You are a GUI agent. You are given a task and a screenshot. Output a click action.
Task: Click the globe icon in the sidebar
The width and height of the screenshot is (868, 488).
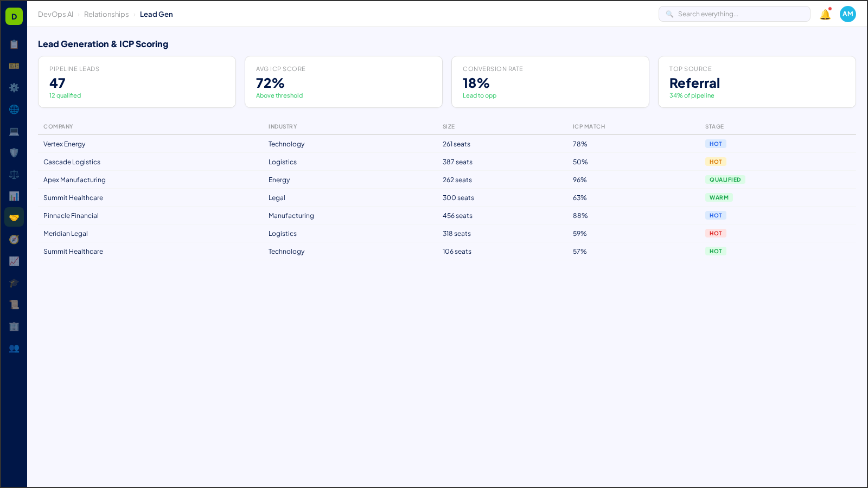click(x=14, y=109)
